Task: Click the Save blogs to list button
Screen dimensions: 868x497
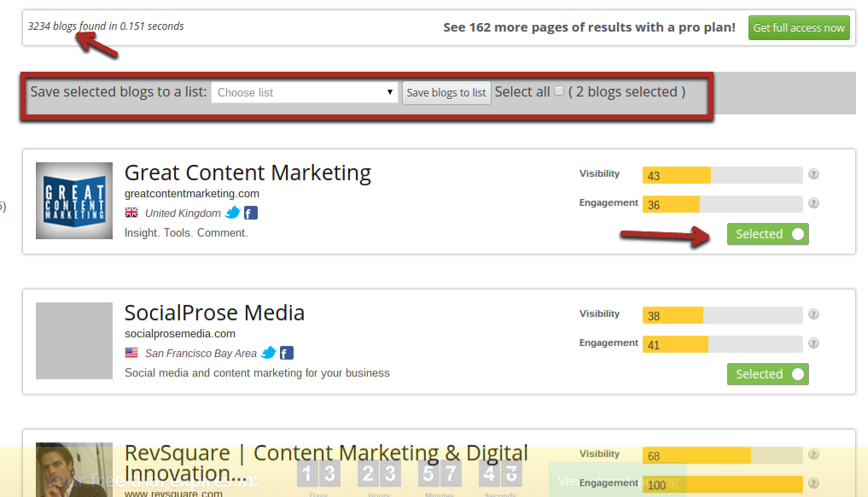Action: pos(446,92)
